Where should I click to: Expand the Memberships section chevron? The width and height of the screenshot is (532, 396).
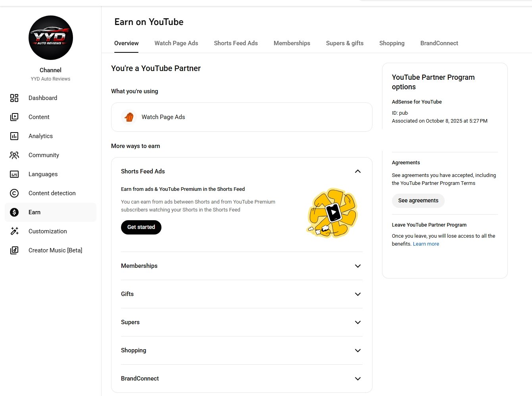tap(357, 266)
